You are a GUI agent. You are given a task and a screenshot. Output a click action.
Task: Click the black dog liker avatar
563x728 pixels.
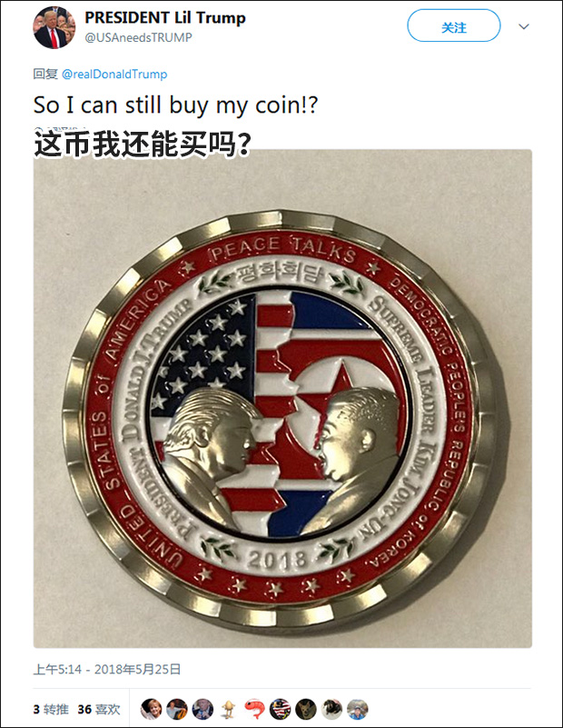(x=331, y=709)
